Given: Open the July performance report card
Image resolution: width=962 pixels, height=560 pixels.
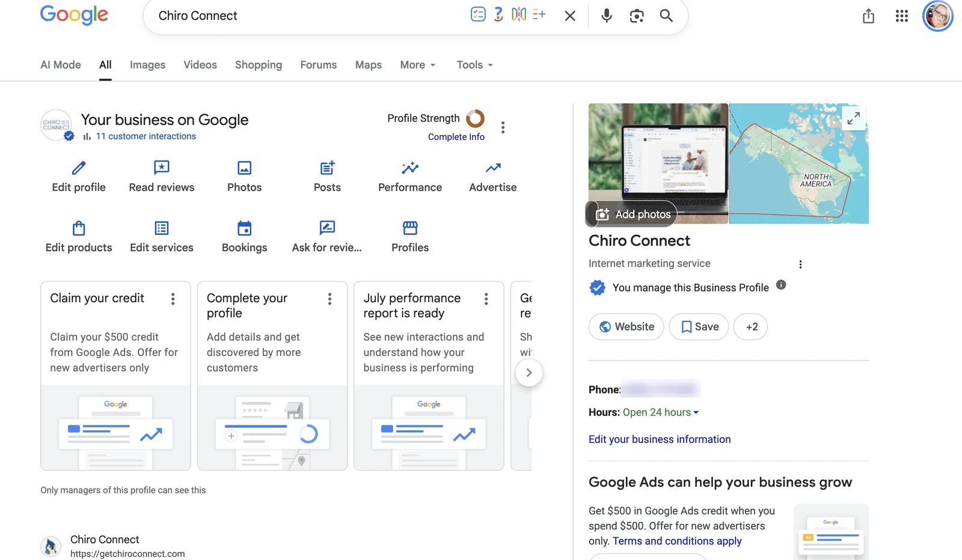Looking at the screenshot, I should 429,376.
